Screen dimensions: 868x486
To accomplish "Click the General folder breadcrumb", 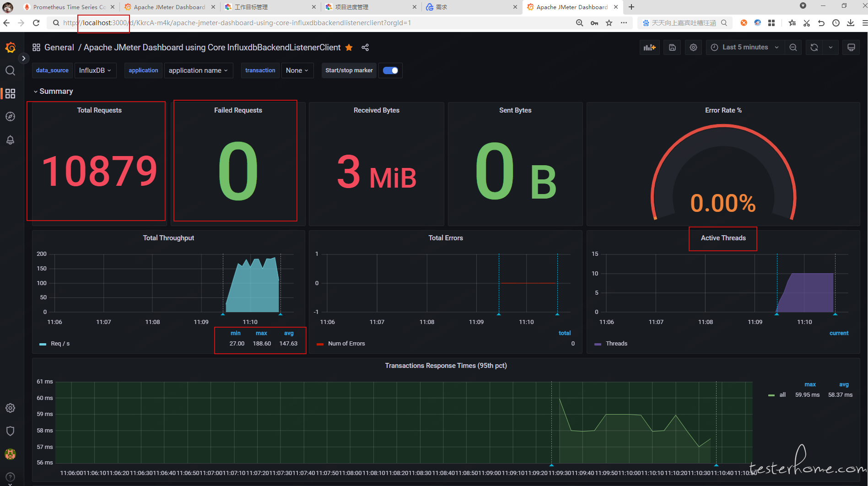I will [x=59, y=48].
